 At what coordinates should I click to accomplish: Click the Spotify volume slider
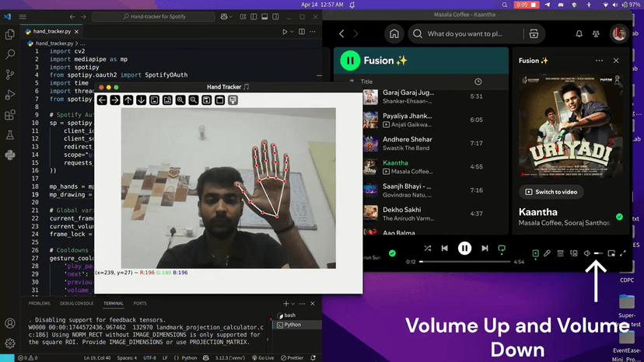(598, 253)
